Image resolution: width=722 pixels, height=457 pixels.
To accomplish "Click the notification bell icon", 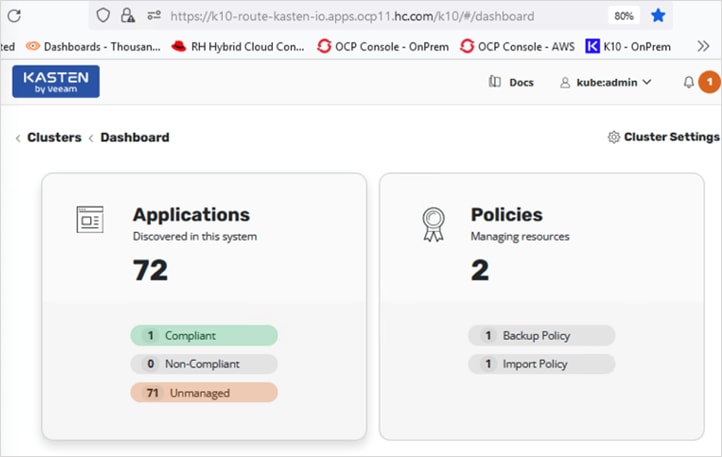I will pyautogui.click(x=688, y=82).
